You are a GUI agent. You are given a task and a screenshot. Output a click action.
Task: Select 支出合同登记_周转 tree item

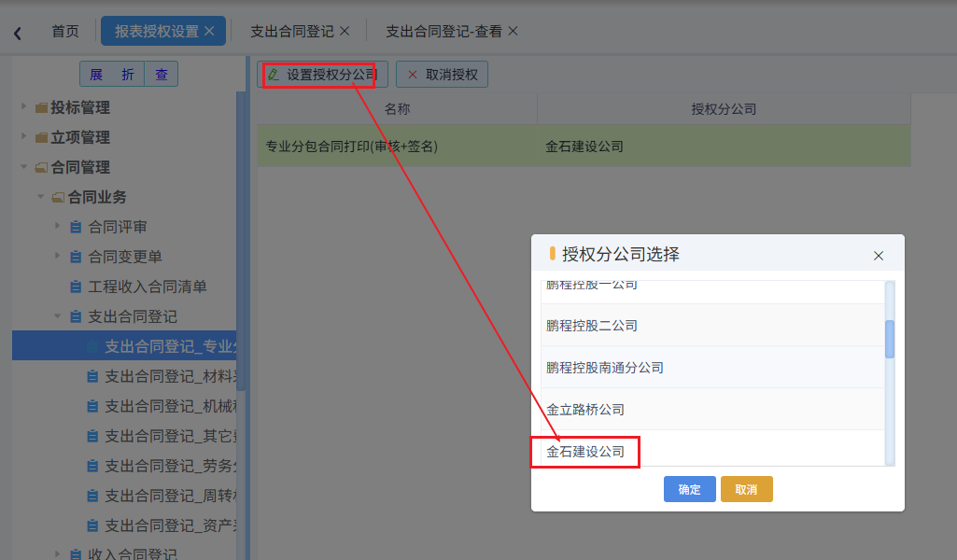(170, 496)
